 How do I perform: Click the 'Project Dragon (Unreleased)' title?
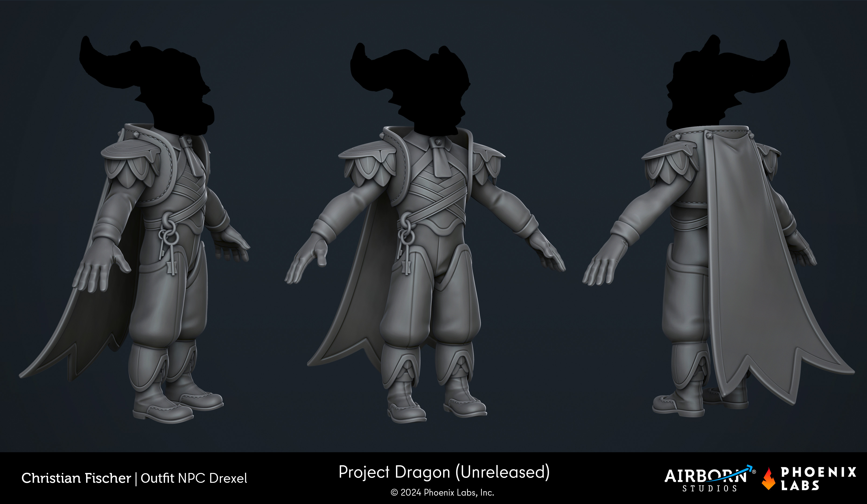click(x=444, y=472)
